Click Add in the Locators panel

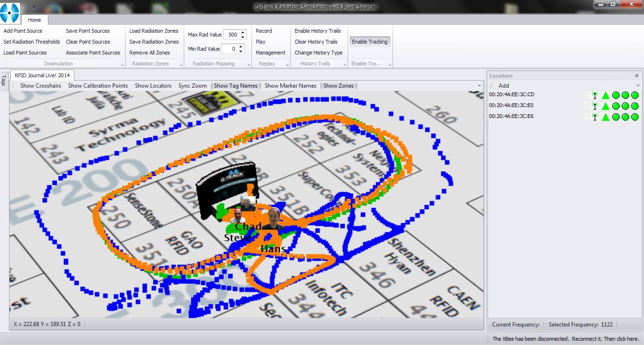[504, 86]
